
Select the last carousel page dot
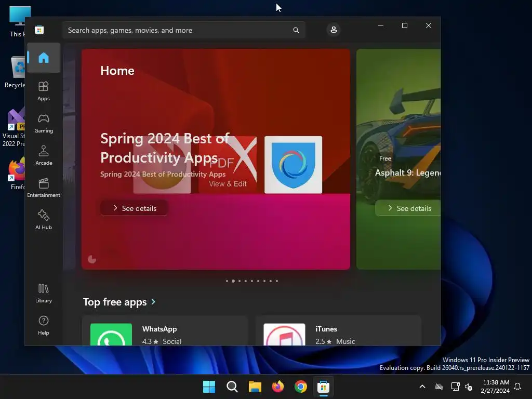click(277, 281)
